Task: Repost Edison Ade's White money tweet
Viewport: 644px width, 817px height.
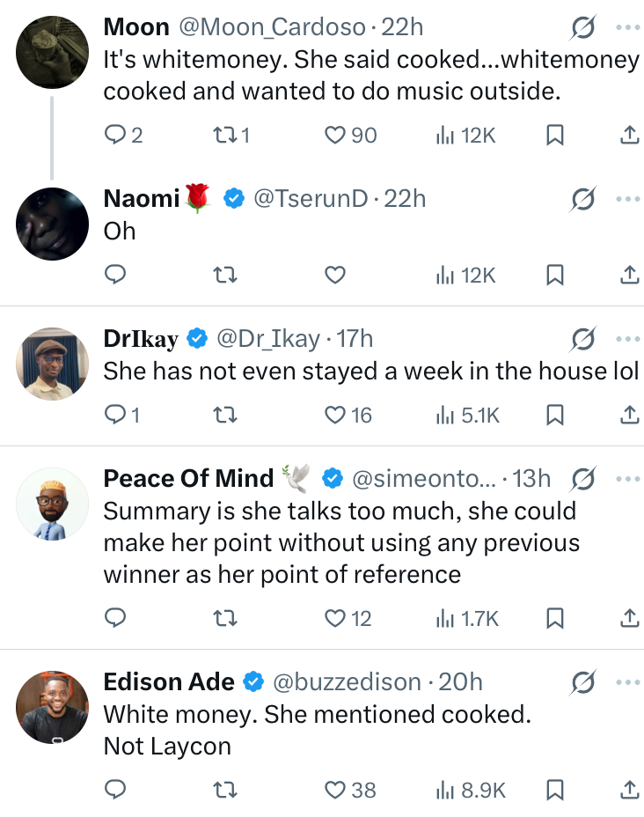Action: [226, 790]
